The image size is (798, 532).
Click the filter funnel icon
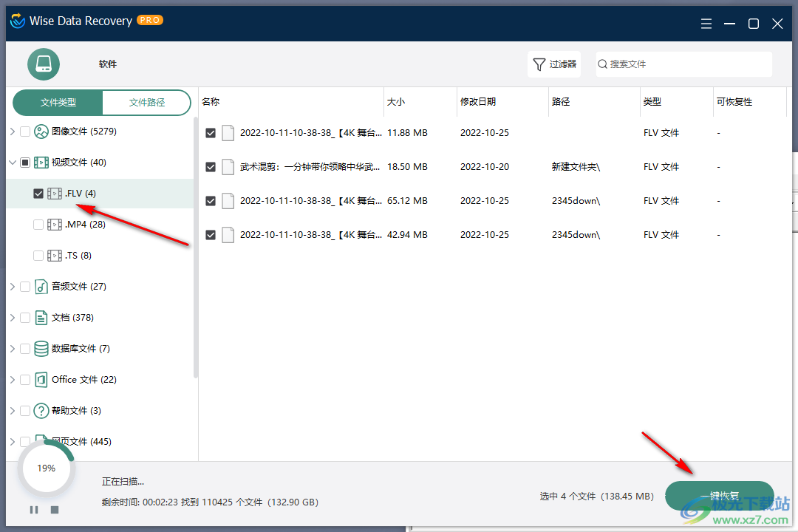click(x=539, y=64)
